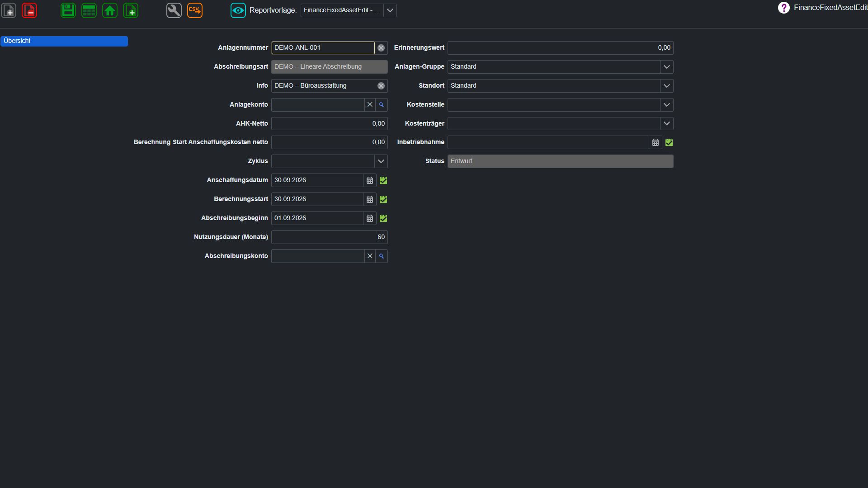Save with the green floppy disk icon

pos(68,10)
